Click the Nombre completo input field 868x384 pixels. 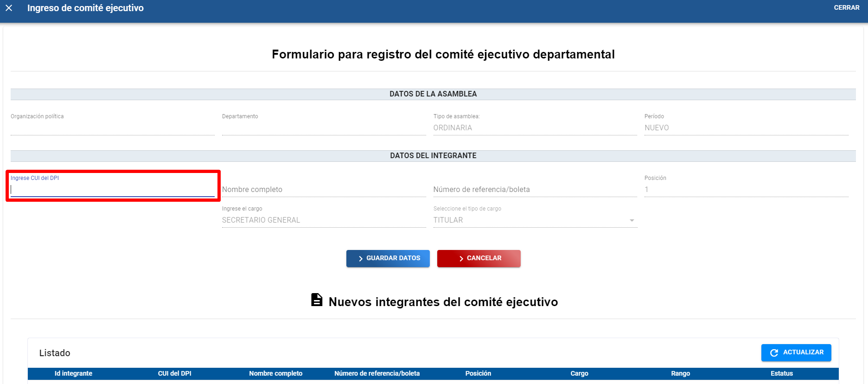click(x=323, y=190)
